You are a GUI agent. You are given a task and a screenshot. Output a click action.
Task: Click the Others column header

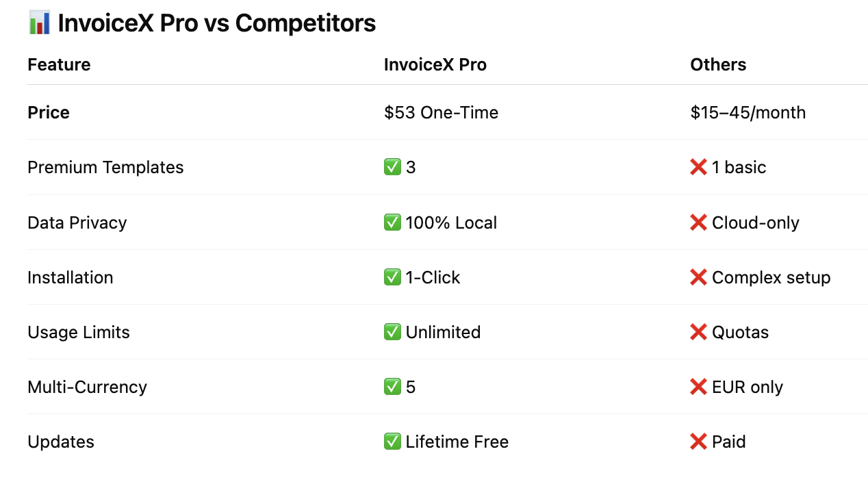718,64
